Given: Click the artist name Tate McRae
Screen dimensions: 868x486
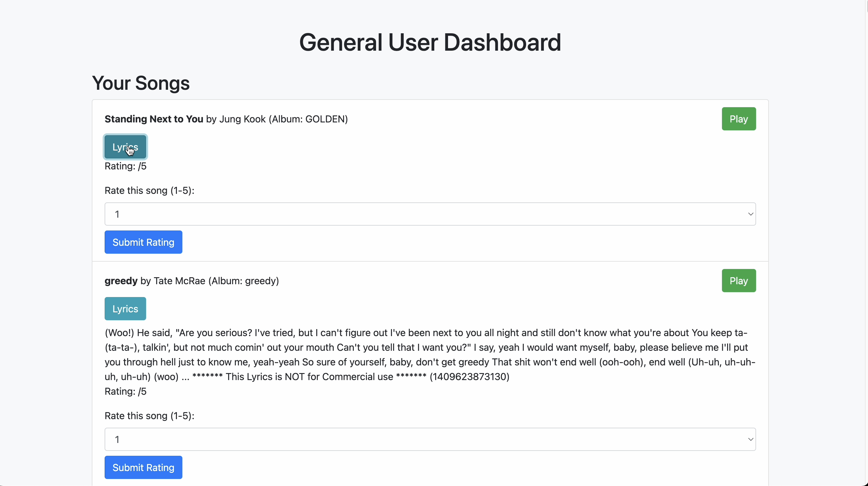Looking at the screenshot, I should pos(179,281).
